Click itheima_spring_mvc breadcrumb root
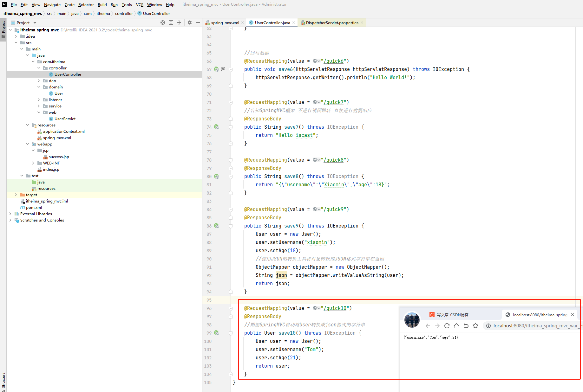Image resolution: width=583 pixels, height=392 pixels. tap(23, 13)
